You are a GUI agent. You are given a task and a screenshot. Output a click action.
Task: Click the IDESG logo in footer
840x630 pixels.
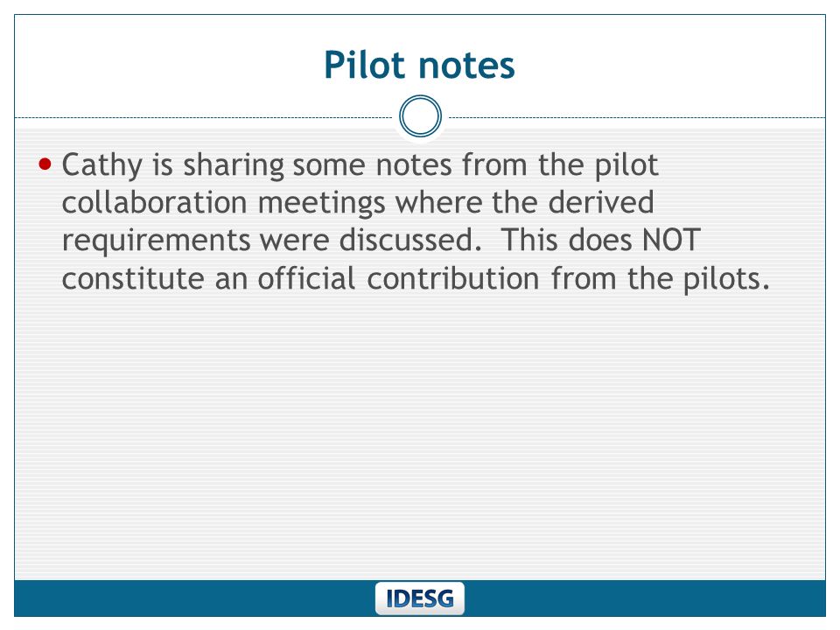click(x=419, y=598)
